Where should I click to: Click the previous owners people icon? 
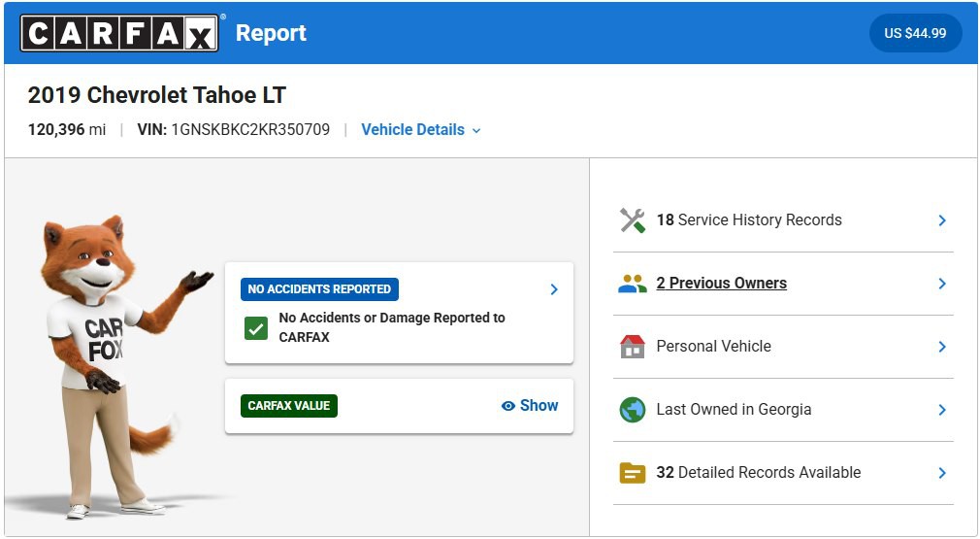(x=632, y=284)
